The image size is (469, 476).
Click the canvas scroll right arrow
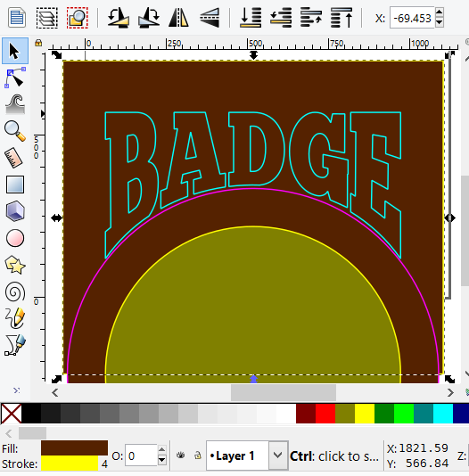click(x=450, y=392)
